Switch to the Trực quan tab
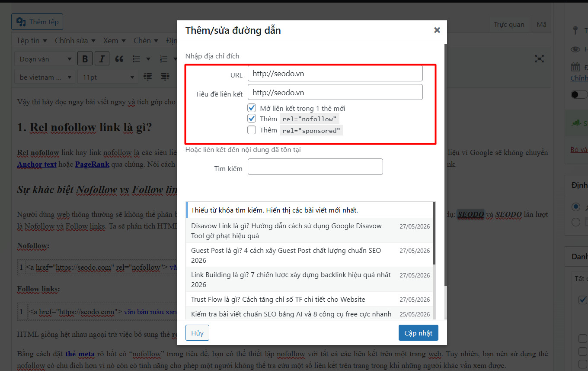 [509, 25]
